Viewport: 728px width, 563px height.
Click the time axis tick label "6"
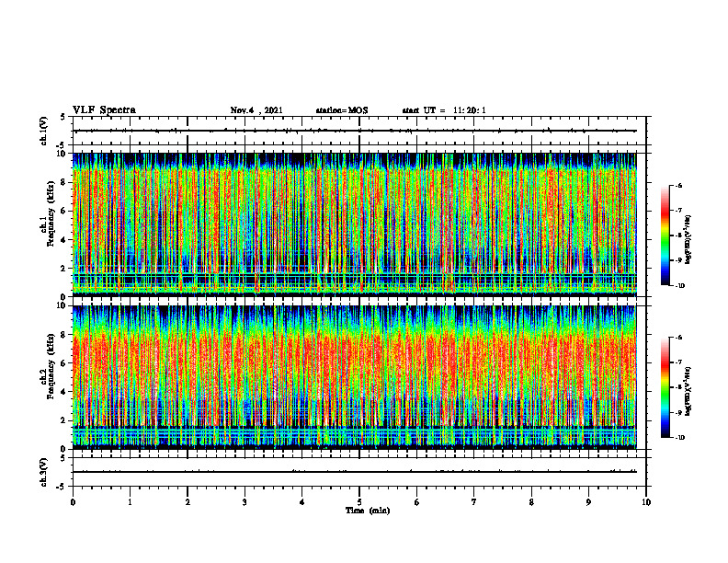pos(417,502)
